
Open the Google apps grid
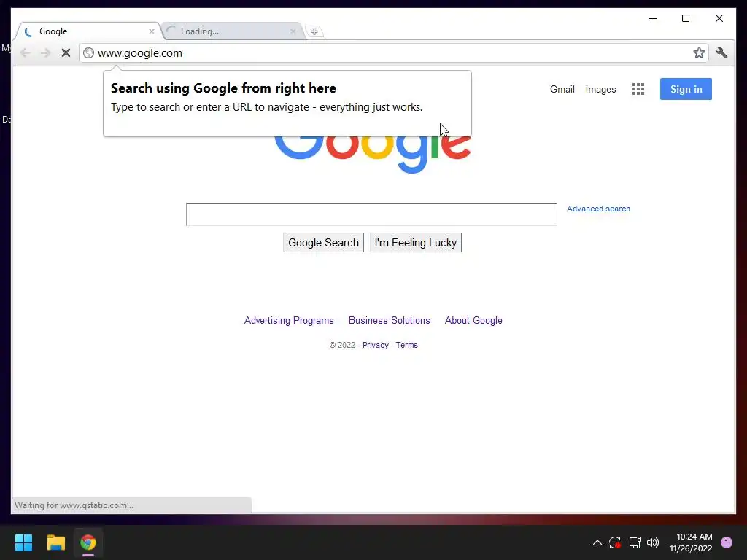pos(638,89)
